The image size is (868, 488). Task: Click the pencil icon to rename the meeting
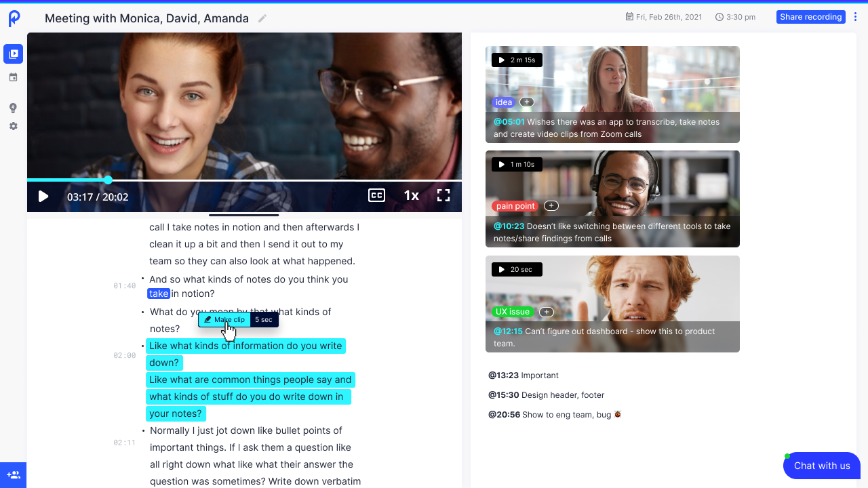(x=262, y=18)
